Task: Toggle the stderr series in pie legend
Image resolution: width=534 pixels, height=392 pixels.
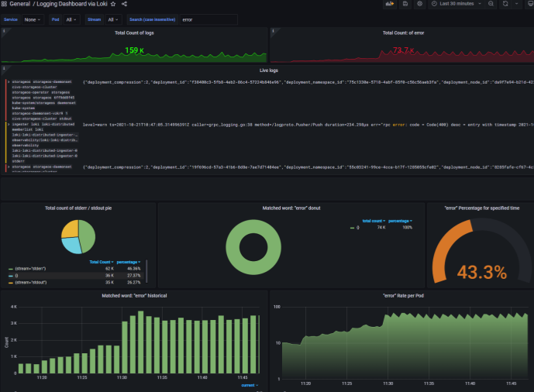Action: point(29,267)
